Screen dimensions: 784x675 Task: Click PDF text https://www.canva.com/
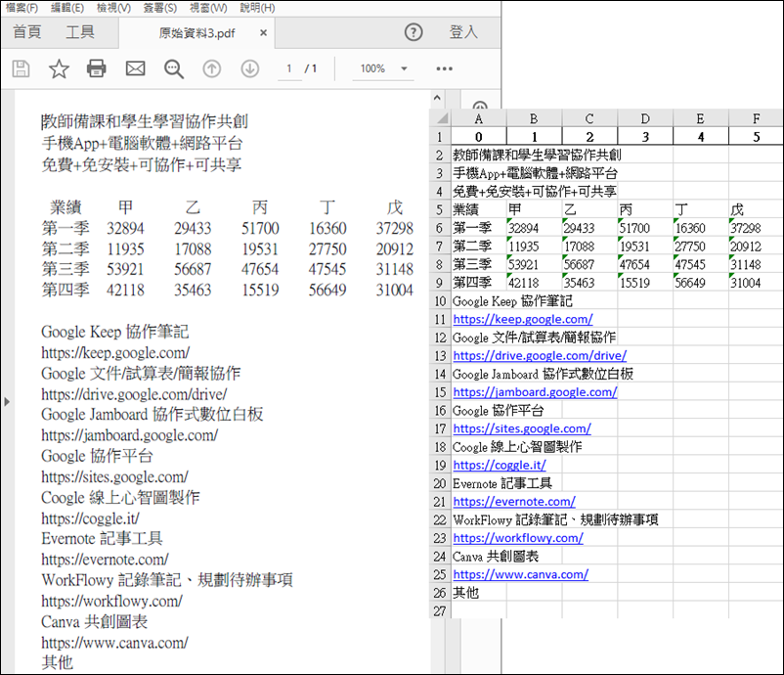tap(115, 643)
